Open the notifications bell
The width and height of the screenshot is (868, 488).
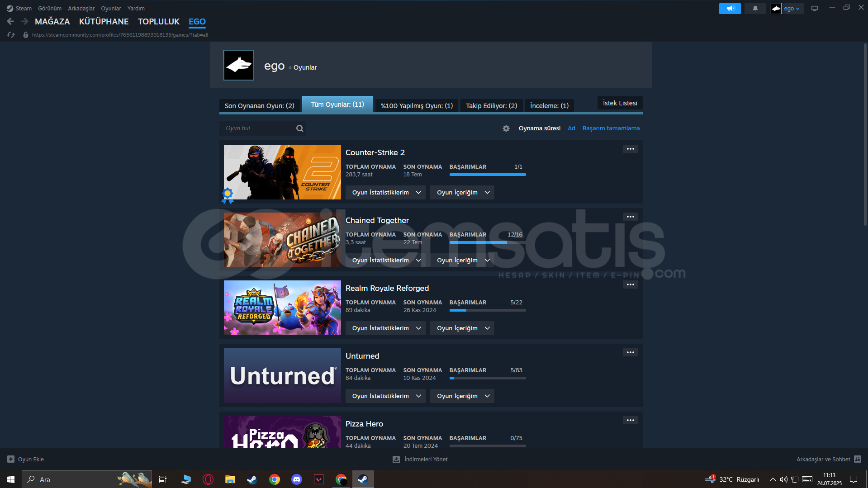(x=755, y=9)
